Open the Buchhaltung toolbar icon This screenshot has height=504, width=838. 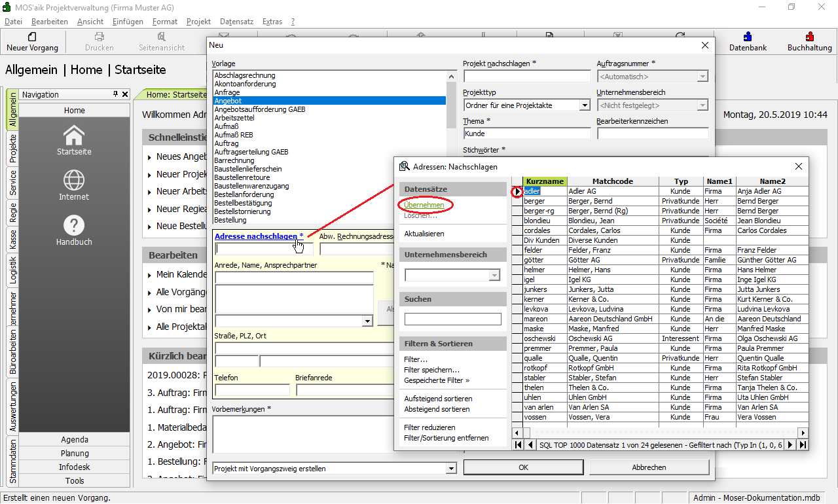tap(809, 37)
